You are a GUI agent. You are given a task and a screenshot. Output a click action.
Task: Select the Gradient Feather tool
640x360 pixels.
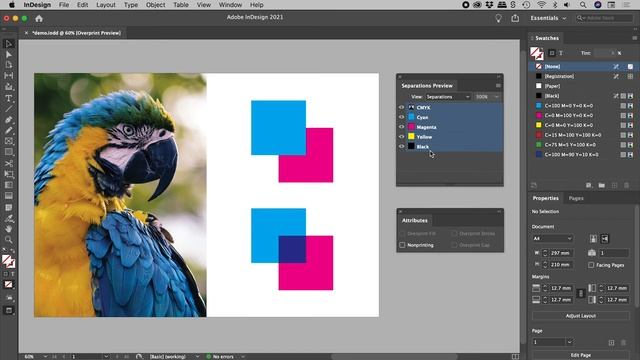(x=9, y=196)
